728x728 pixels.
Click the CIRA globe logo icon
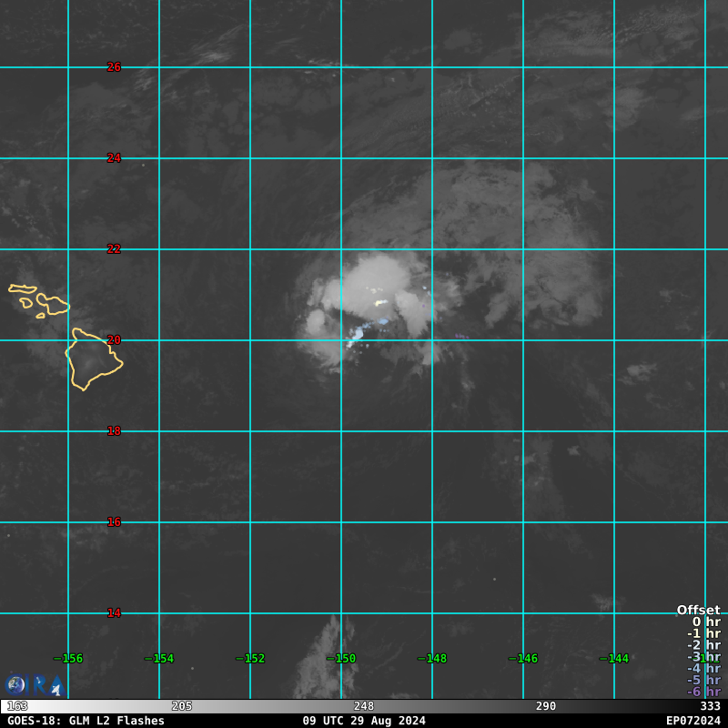pos(16,684)
